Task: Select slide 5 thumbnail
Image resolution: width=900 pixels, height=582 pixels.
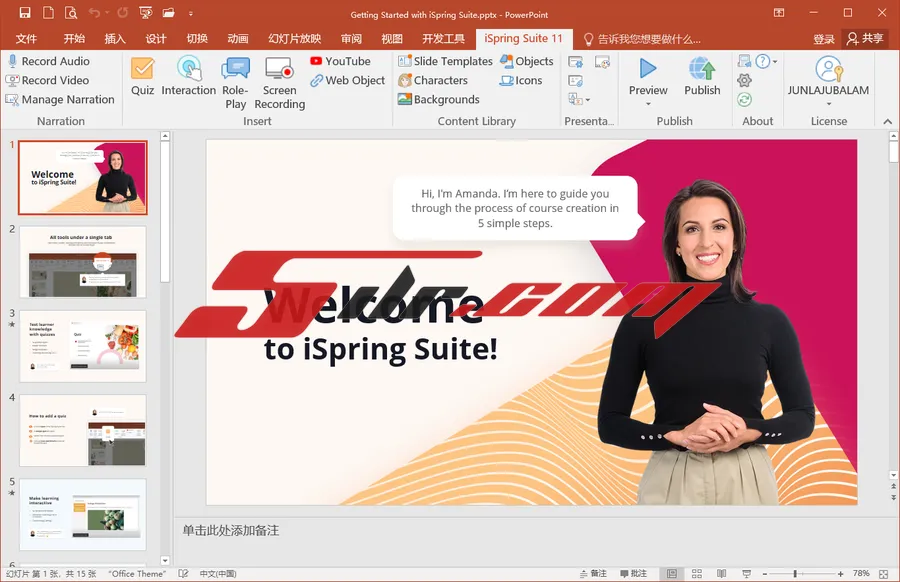Action: coord(83,515)
